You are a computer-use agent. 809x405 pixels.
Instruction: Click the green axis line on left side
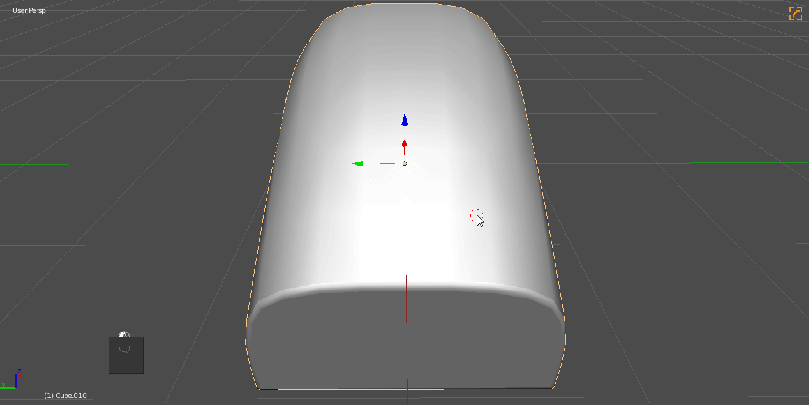35,164
